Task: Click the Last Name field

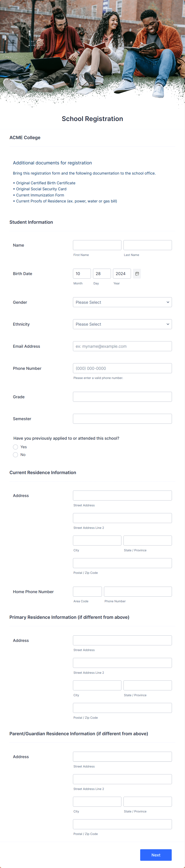Action: pos(147,245)
